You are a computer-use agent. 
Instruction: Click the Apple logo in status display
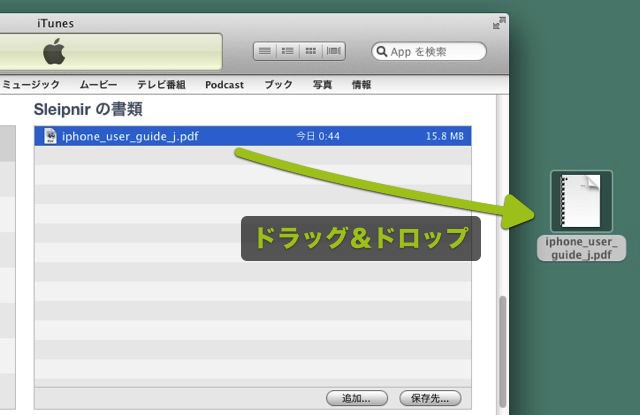[54, 51]
